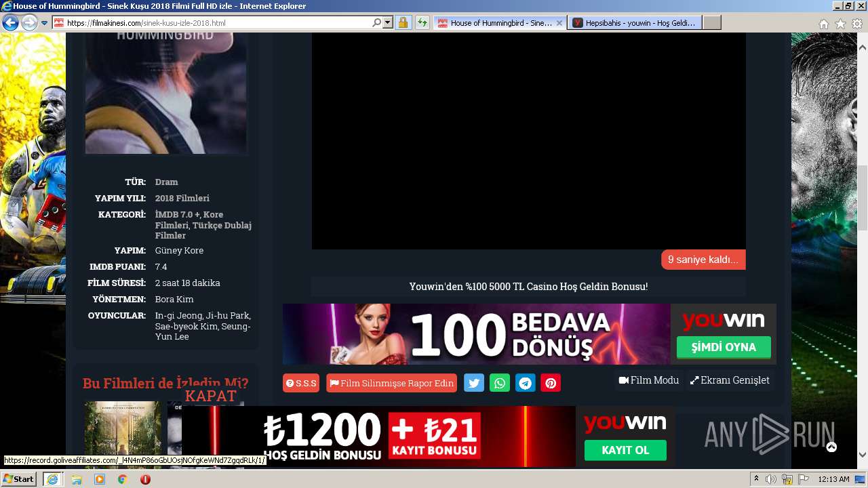Click the Dram genre link
The width and height of the screenshot is (868, 488).
click(166, 182)
